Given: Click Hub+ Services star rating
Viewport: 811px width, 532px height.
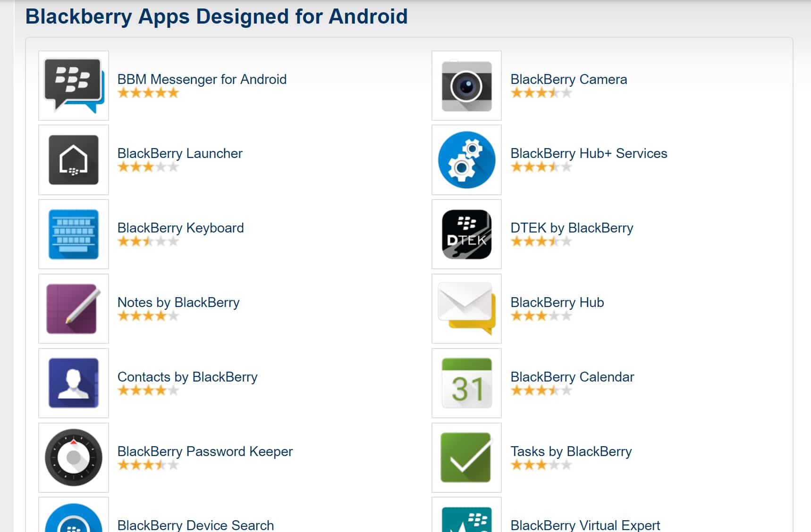Looking at the screenshot, I should pos(541,167).
